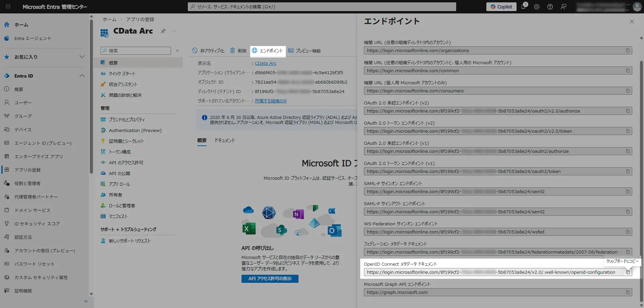
Task: Click the 削除 toolbar button
Action: (238, 51)
